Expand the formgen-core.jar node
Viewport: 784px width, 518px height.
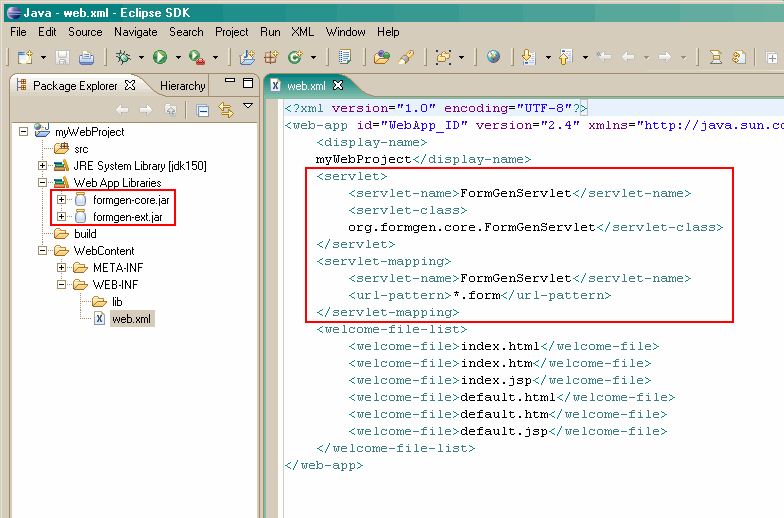pyautogui.click(x=61, y=200)
